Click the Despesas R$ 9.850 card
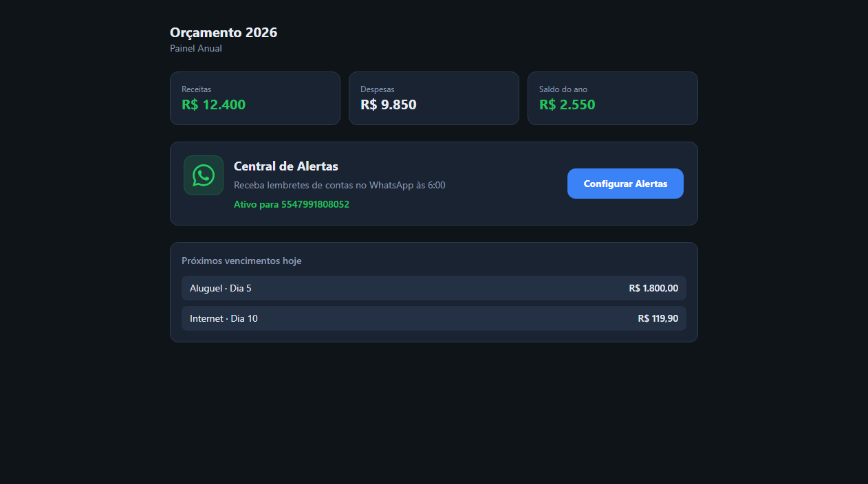This screenshot has width=868, height=484. 434,98
